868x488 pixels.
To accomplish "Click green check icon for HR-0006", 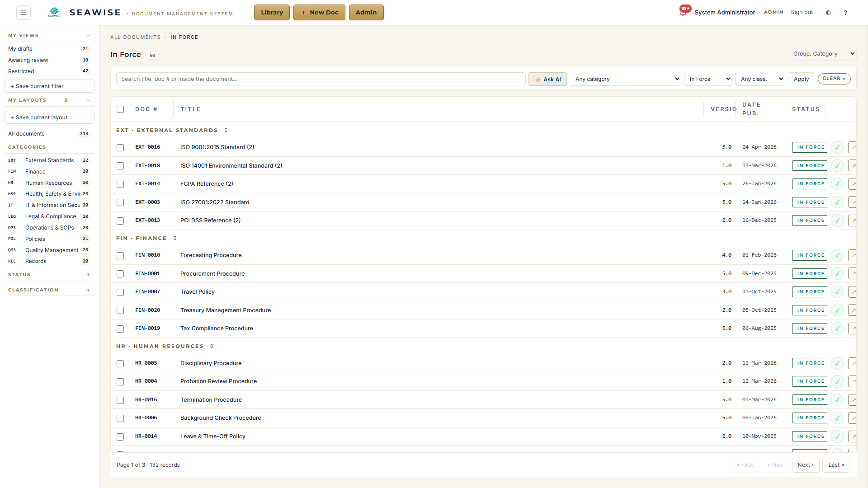I will click(837, 418).
